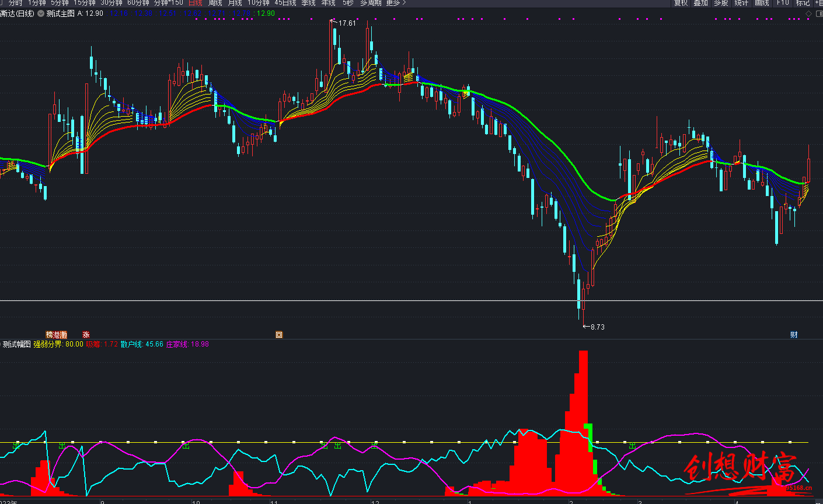Switch to the 60分钟 period tab

138,3
